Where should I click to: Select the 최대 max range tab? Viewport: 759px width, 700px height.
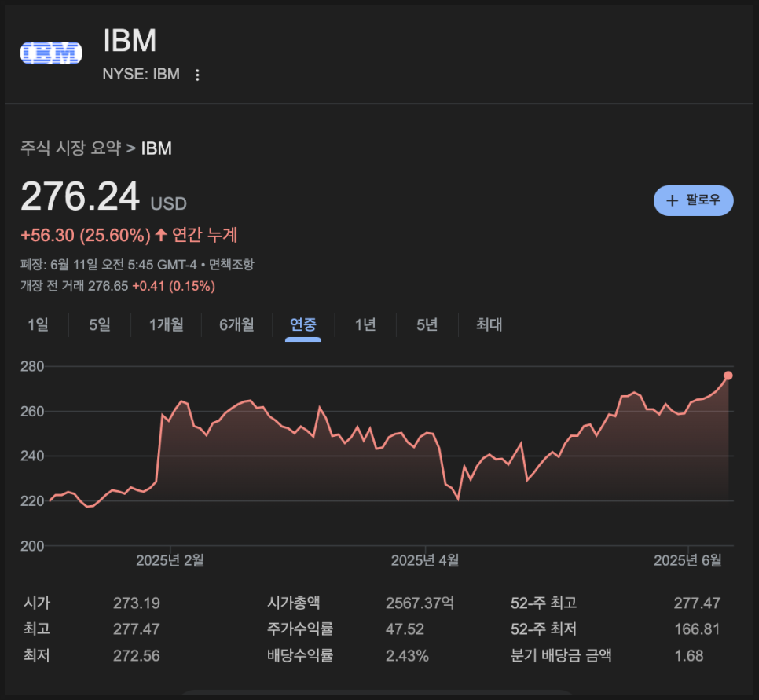tap(489, 324)
